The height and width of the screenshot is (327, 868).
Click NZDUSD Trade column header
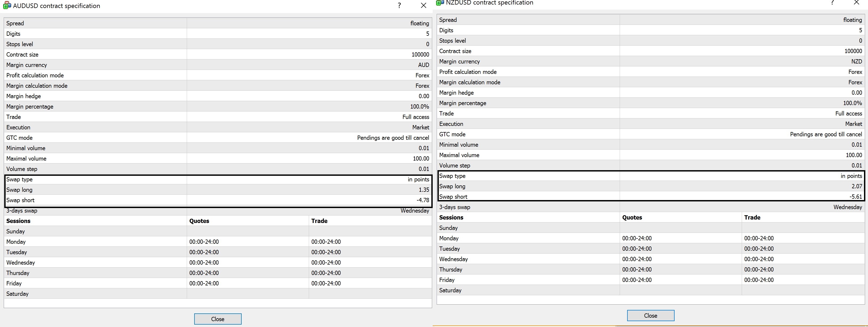pos(752,218)
